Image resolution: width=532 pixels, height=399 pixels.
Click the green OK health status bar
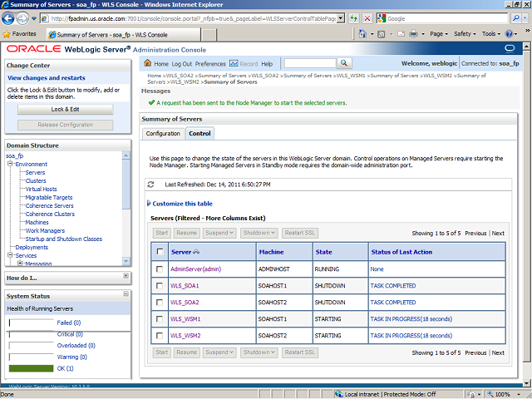(x=30, y=368)
